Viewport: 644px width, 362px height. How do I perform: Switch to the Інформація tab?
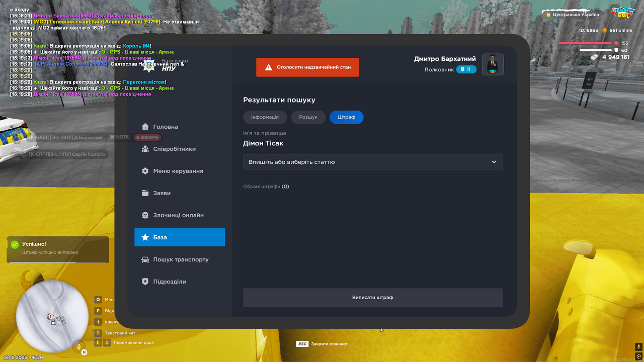pos(265,117)
